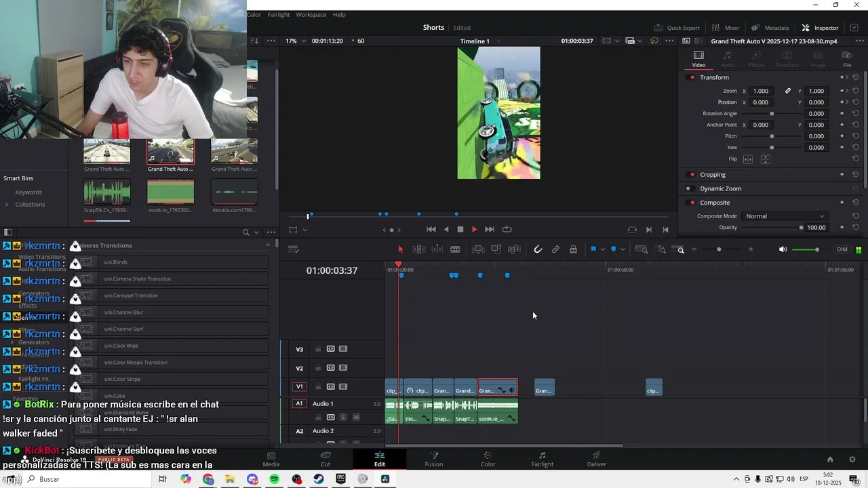
Task: Toggle position lock padlock in toolbar
Action: (574, 249)
